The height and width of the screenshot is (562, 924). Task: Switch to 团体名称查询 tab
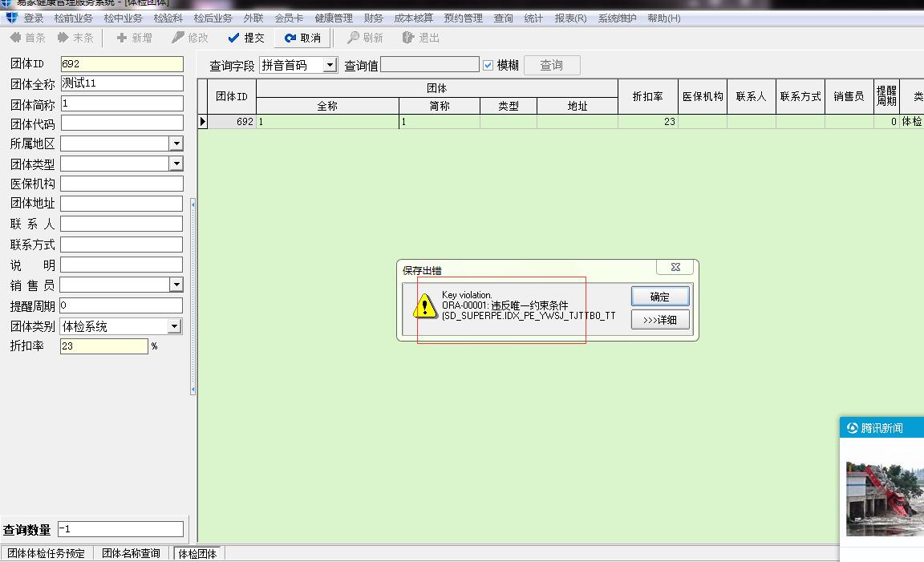[x=131, y=553]
